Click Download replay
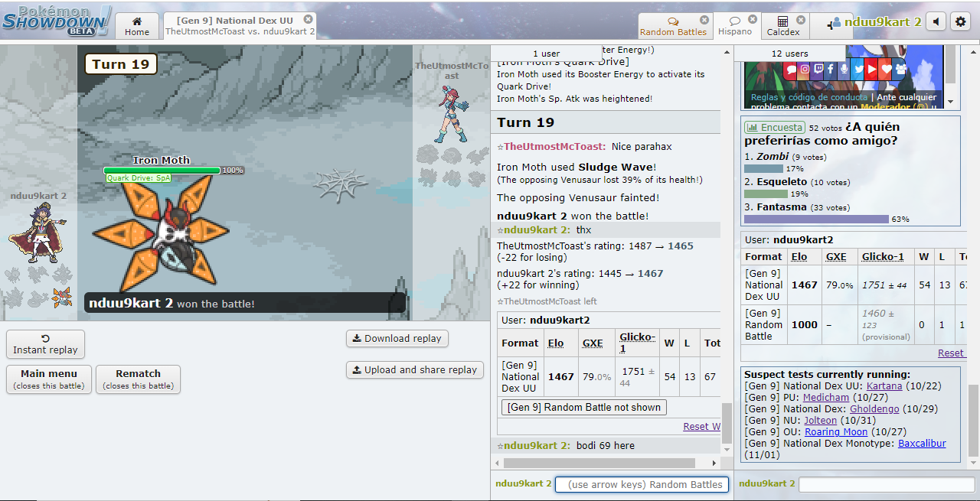 click(397, 339)
